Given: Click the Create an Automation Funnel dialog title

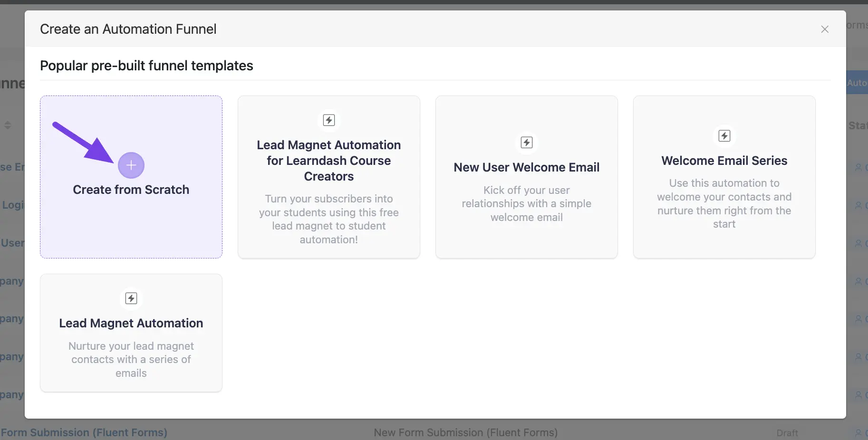Looking at the screenshot, I should click(128, 29).
